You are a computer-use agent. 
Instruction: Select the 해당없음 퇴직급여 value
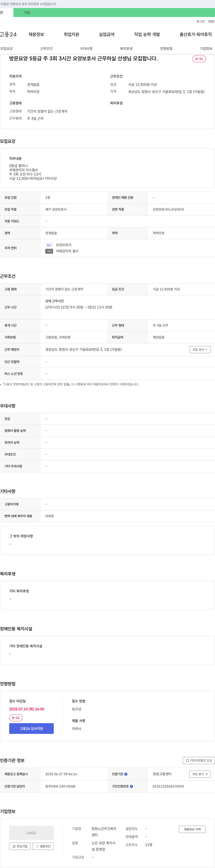[158, 337]
